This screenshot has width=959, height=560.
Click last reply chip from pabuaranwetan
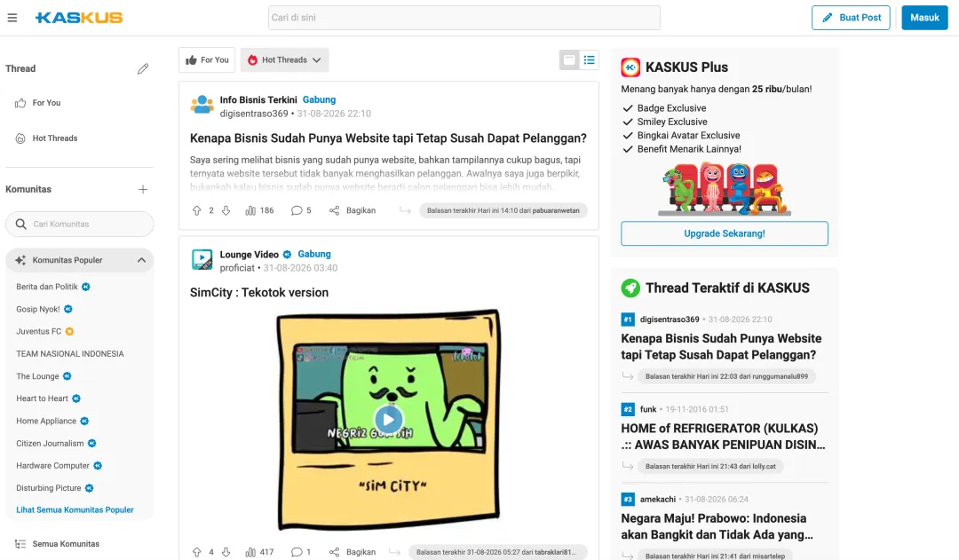point(503,210)
